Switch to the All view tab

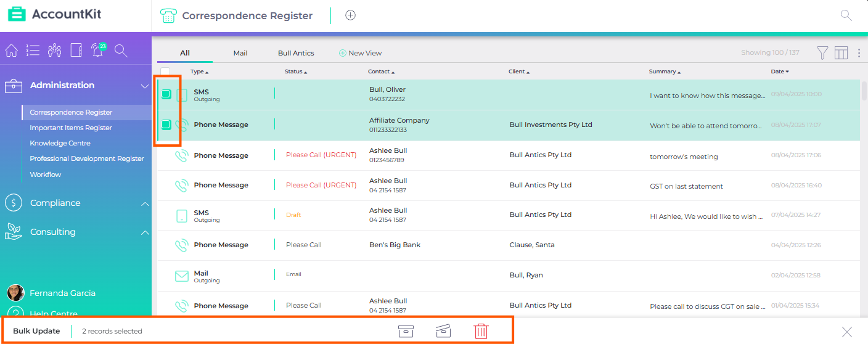[x=185, y=53]
